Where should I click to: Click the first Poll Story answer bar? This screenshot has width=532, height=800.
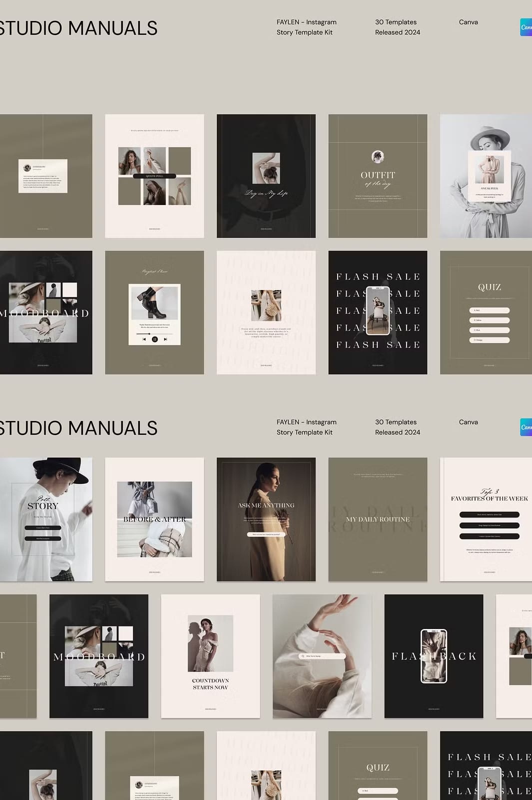[43, 528]
